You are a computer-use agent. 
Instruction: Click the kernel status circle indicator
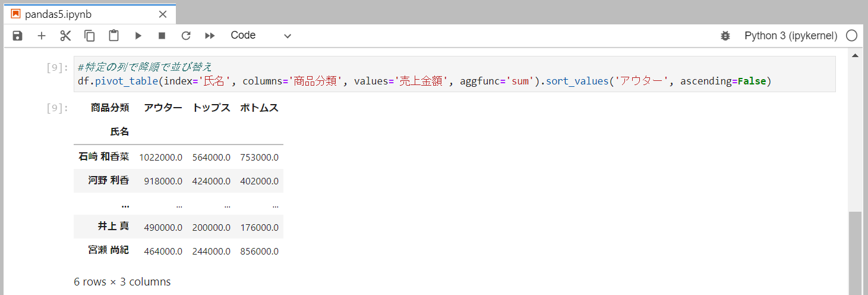(851, 36)
